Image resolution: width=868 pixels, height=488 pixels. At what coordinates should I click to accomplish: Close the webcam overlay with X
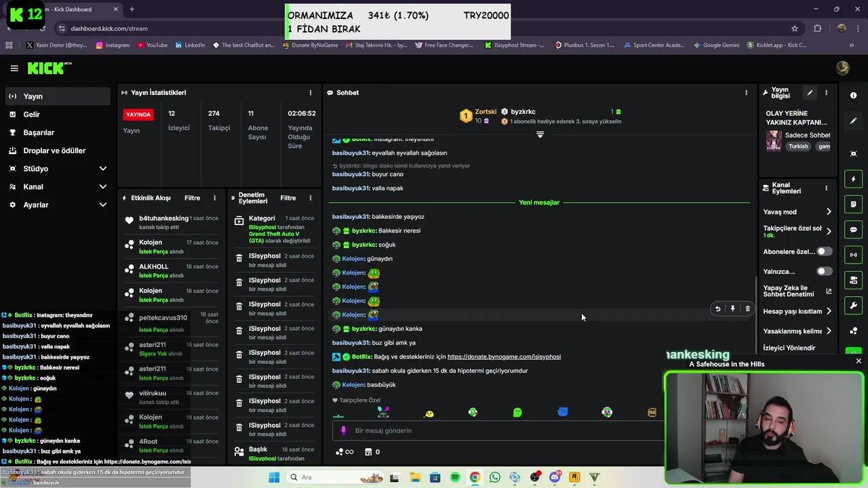859,361
